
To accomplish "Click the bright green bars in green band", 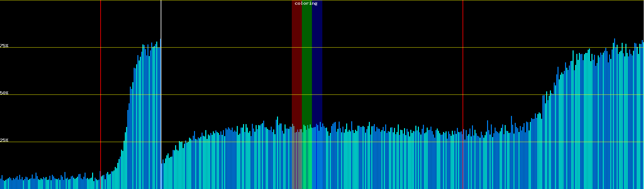I will point(307,157).
